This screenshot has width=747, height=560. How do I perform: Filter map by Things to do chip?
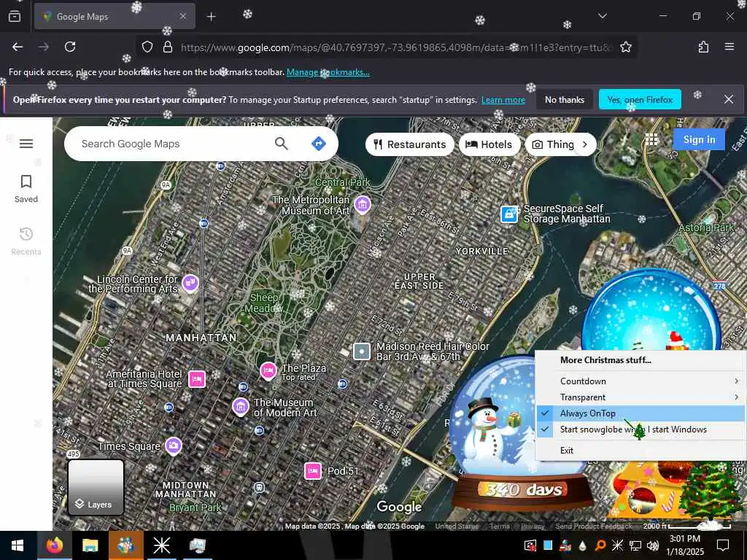tap(553, 144)
